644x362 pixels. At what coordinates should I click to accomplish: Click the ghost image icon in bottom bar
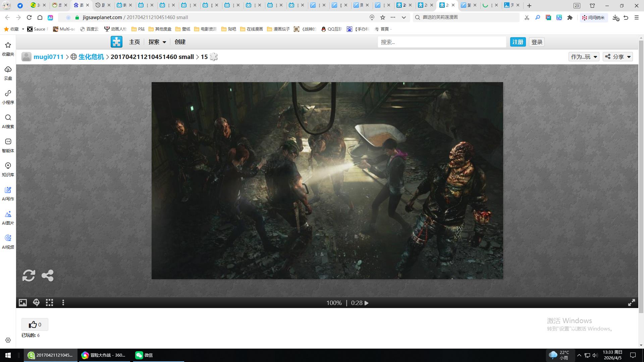pyautogui.click(x=36, y=303)
